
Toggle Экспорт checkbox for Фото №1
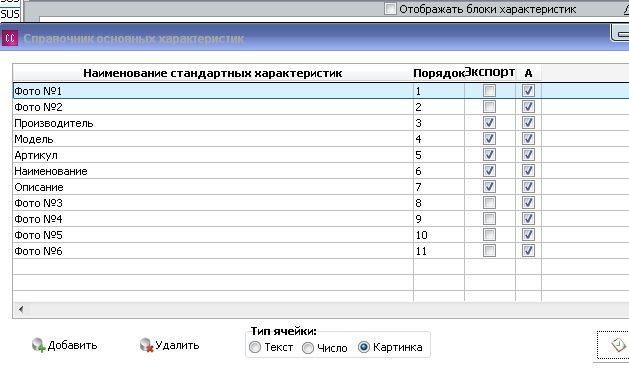click(489, 91)
